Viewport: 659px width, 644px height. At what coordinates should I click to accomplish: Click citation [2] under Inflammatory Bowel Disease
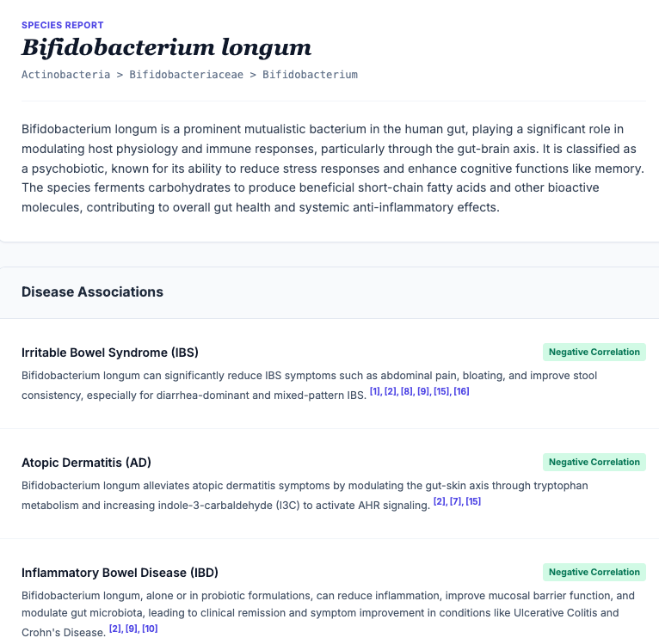click(x=115, y=629)
